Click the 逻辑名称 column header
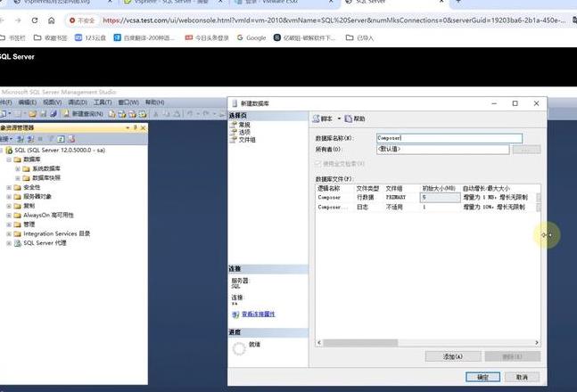 coord(334,188)
